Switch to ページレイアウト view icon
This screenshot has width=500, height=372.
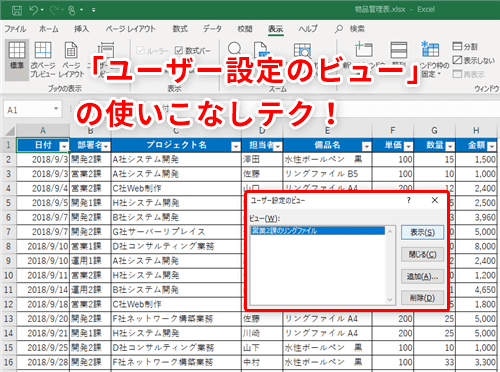coord(71,50)
